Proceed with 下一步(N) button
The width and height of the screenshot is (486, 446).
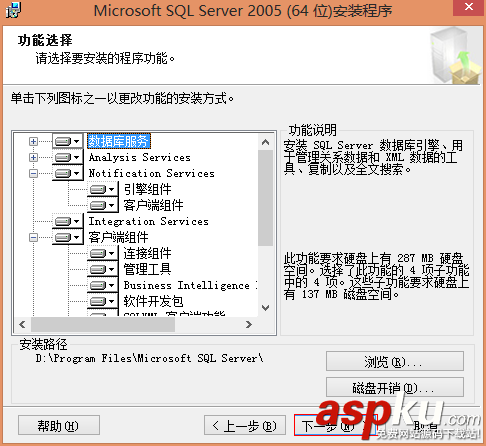tap(335, 425)
